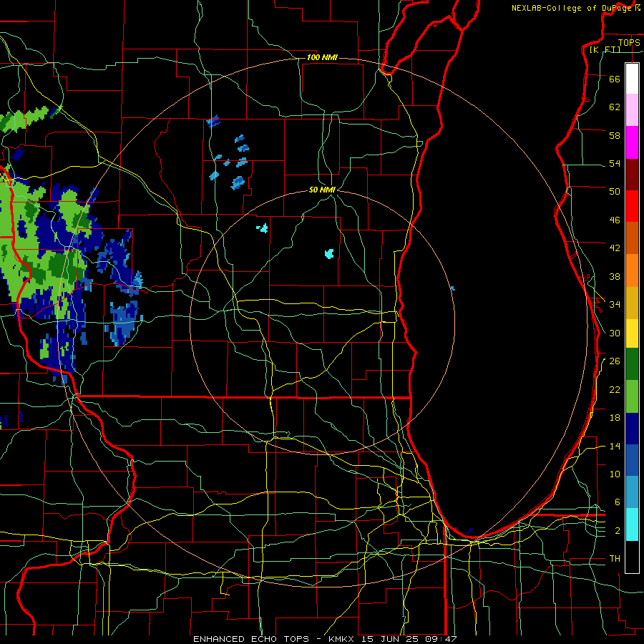Image resolution: width=644 pixels, height=644 pixels.
Task: Click the black TH legend swatch
Action: [x=632, y=557]
